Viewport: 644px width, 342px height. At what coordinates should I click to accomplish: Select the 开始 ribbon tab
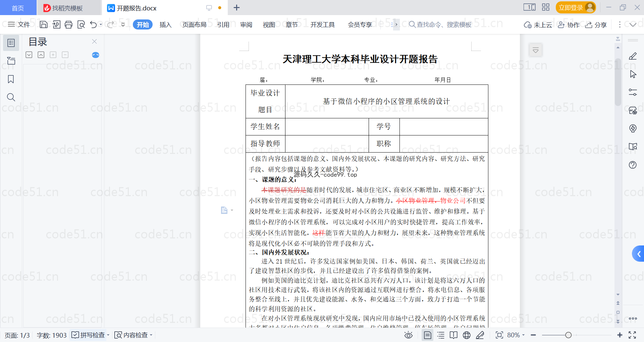click(x=143, y=24)
